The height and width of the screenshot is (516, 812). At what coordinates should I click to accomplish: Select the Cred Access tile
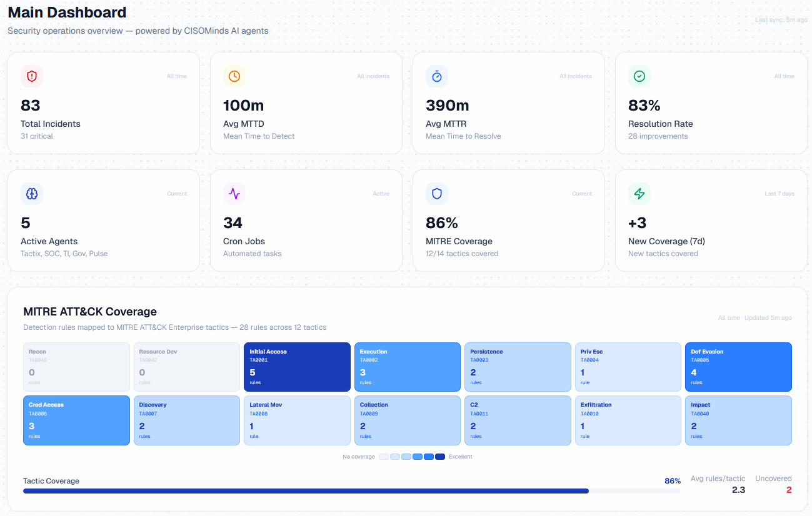coord(76,420)
